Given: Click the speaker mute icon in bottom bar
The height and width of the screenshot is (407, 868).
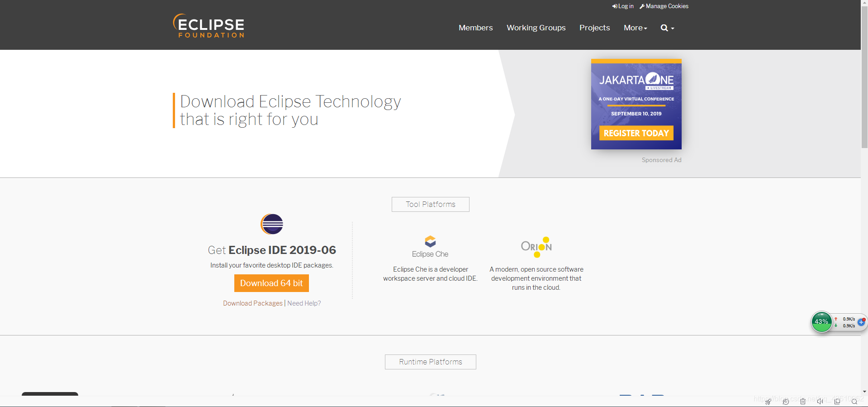Looking at the screenshot, I should [820, 402].
